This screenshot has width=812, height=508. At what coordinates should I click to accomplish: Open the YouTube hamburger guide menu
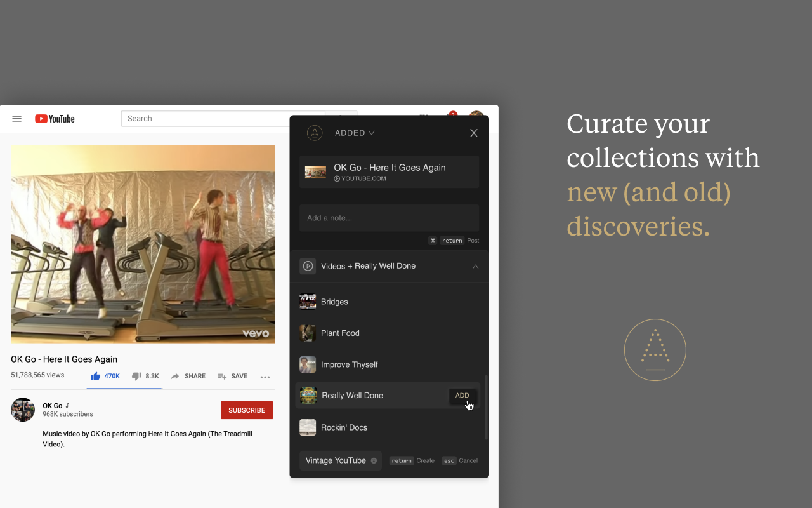[17, 119]
